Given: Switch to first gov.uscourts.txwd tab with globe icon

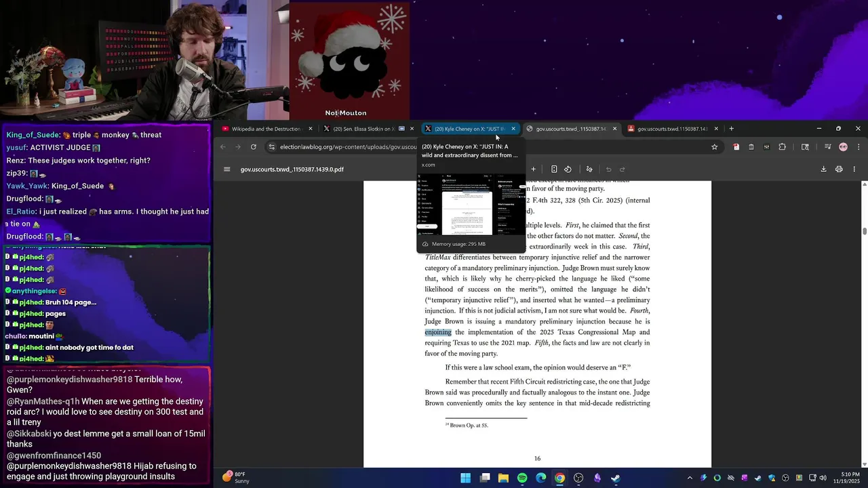Looking at the screenshot, I should point(571,129).
